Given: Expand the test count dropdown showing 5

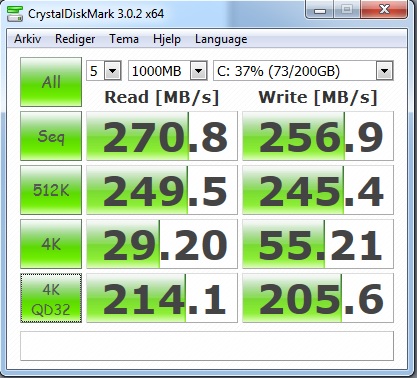Looking at the screenshot, I should 112,71.
